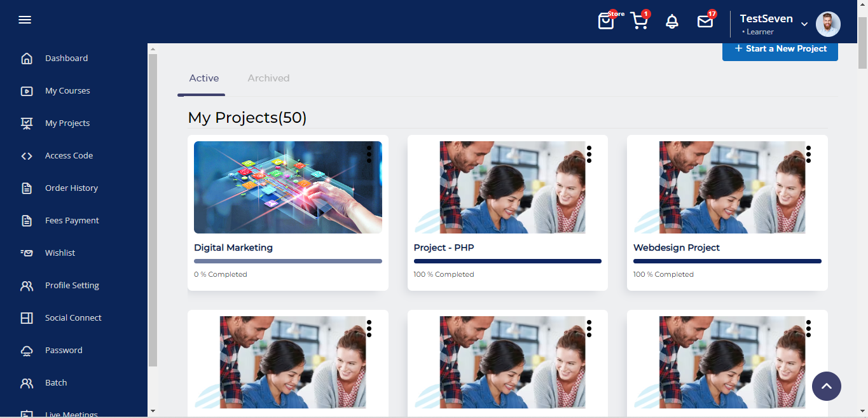The height and width of the screenshot is (418, 868).
Task: Open the Digital Marketing project thumbnail
Action: [288, 187]
